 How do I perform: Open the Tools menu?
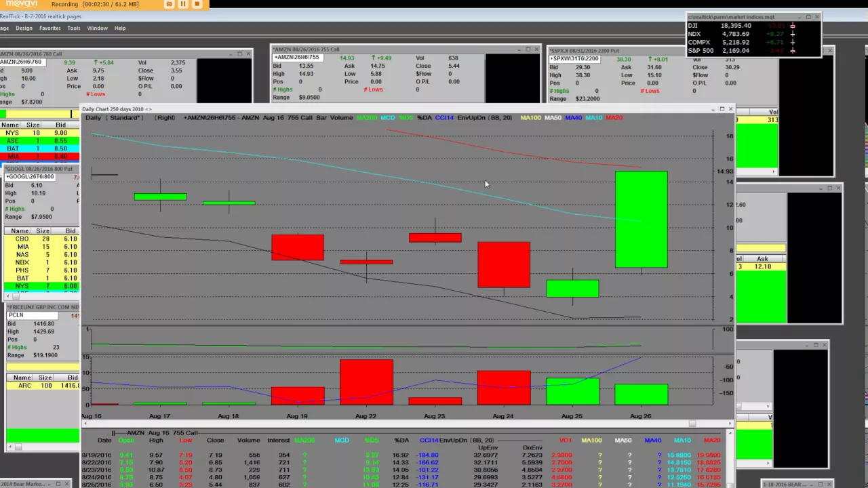(74, 28)
